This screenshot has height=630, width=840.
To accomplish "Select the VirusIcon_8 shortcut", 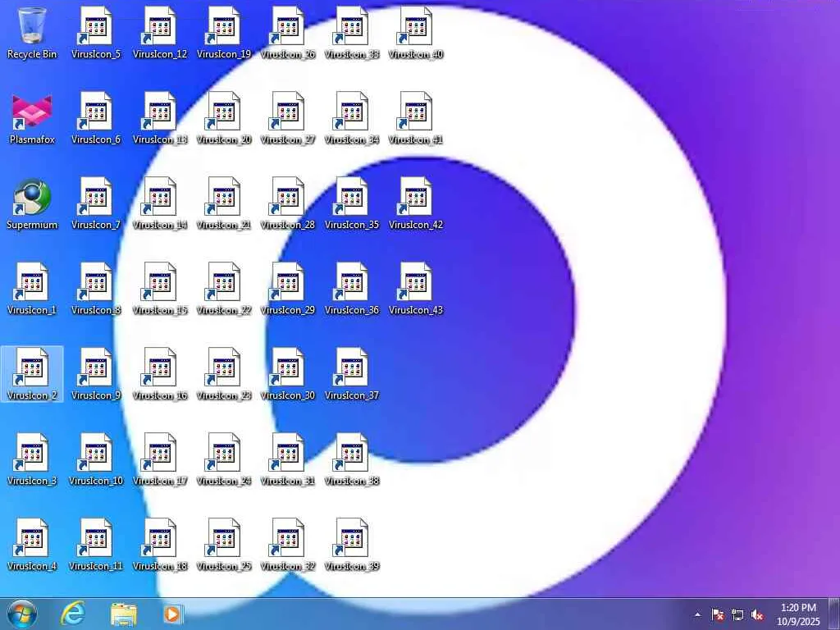I will coord(96,289).
